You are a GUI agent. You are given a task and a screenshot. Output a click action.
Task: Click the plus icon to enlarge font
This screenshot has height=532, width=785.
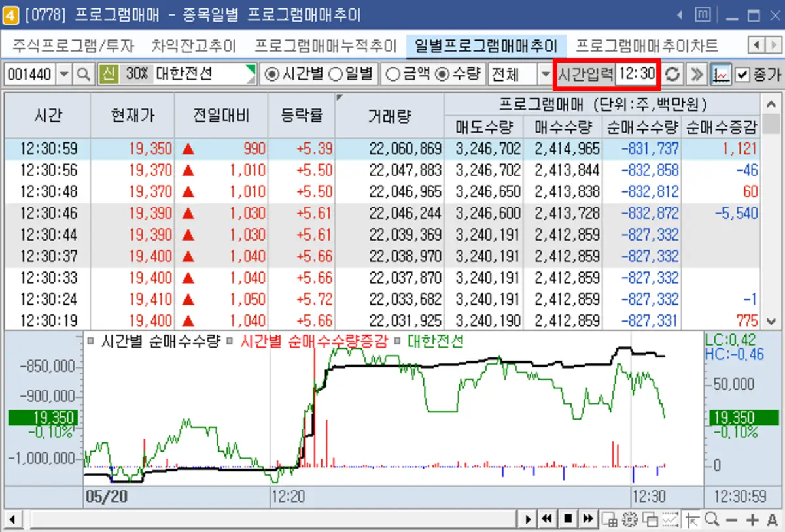(752, 519)
